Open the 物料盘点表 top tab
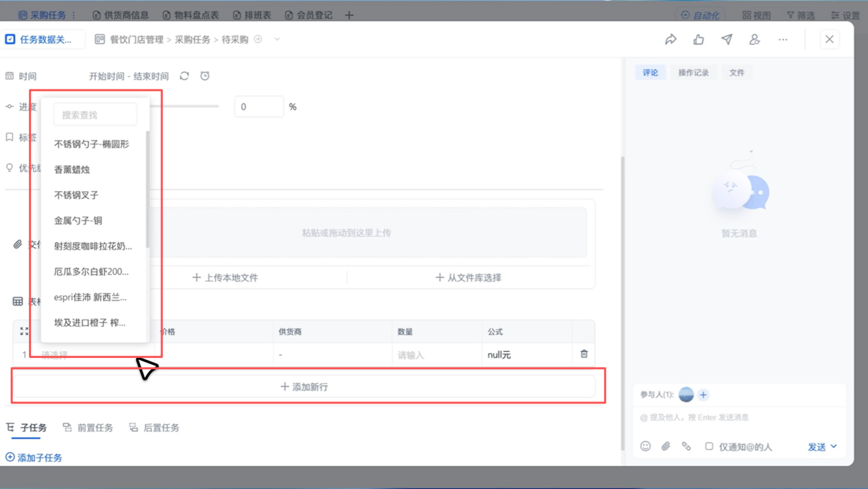 click(191, 14)
